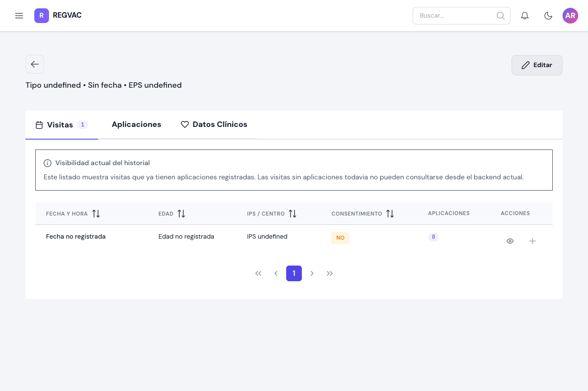View visit details with the eye icon
This screenshot has height=391, width=588.
click(x=510, y=241)
